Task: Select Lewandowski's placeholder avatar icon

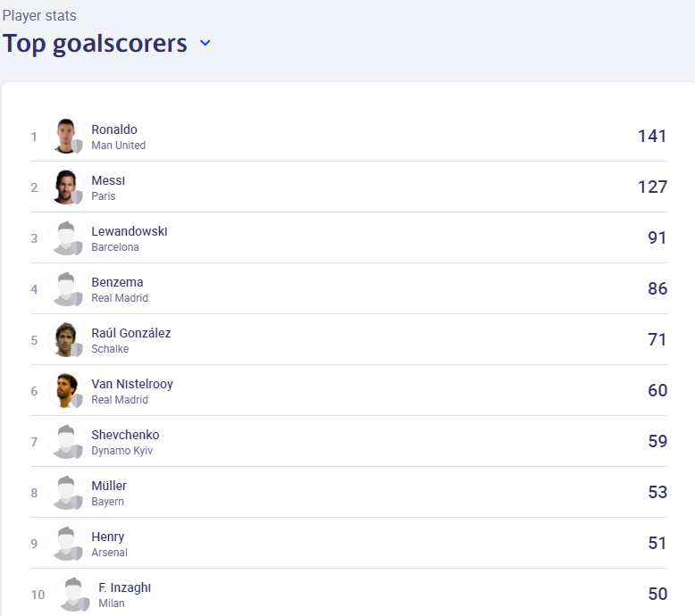Action: (x=66, y=237)
